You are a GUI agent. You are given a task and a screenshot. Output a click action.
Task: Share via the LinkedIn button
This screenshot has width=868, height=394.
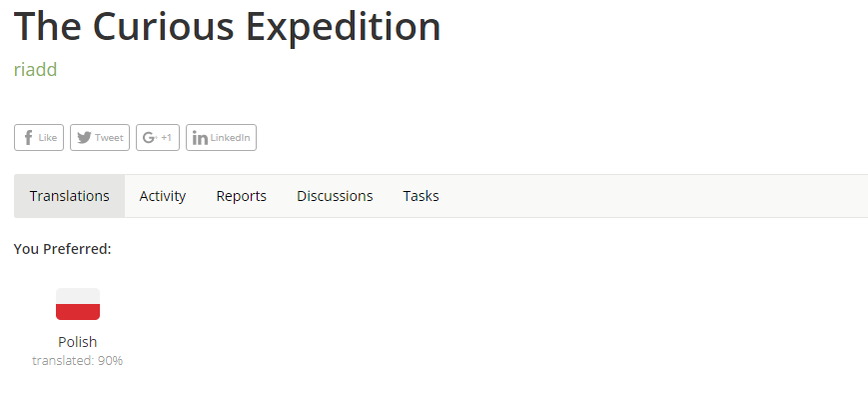(221, 137)
